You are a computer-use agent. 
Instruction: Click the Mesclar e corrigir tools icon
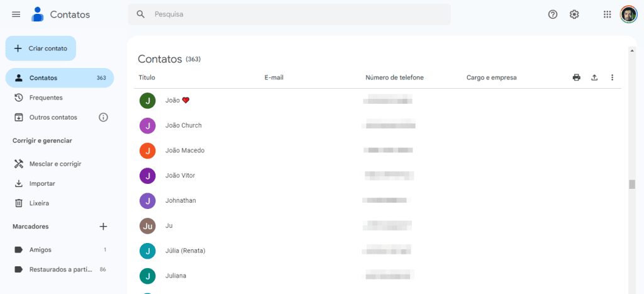click(x=18, y=164)
